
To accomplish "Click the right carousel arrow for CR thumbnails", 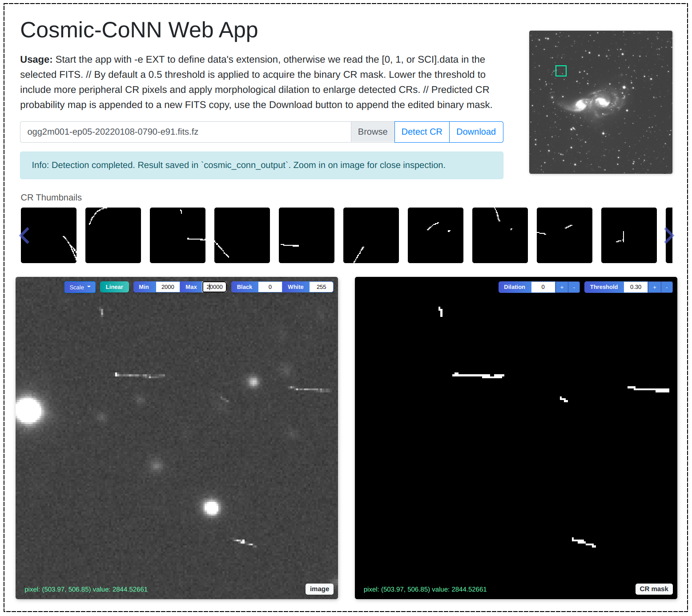I will [669, 236].
